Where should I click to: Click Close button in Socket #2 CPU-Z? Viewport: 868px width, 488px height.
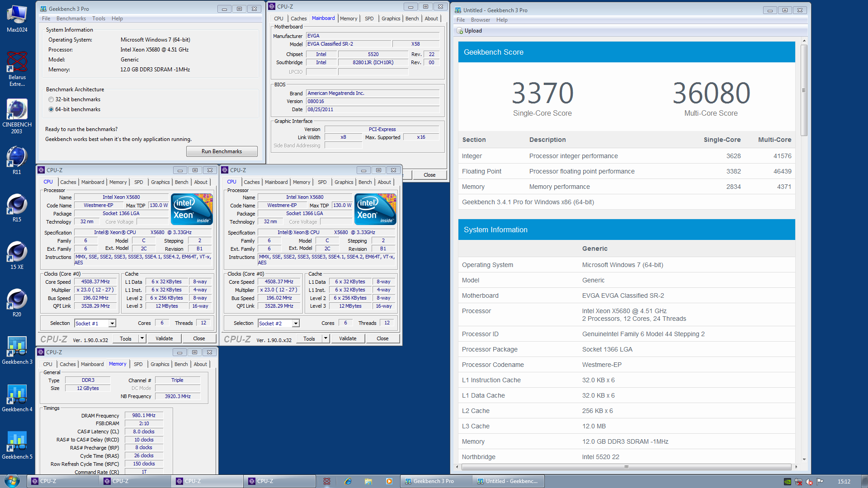[382, 338]
